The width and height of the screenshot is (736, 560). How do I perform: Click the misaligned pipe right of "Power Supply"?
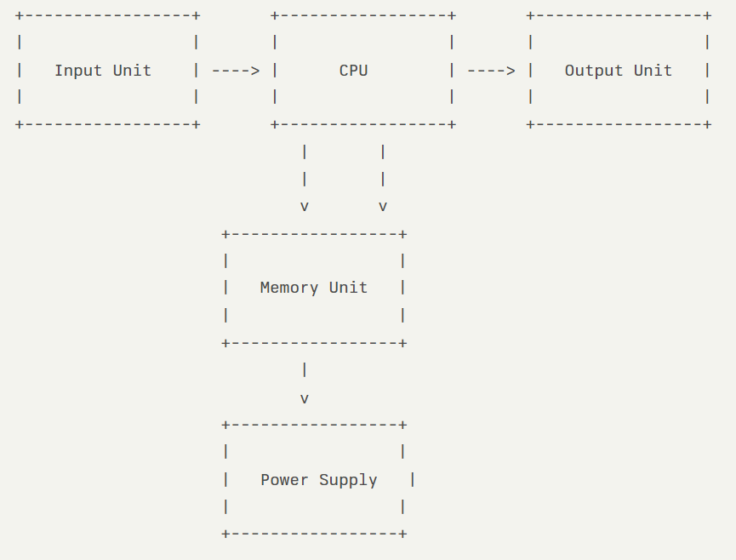click(x=413, y=480)
